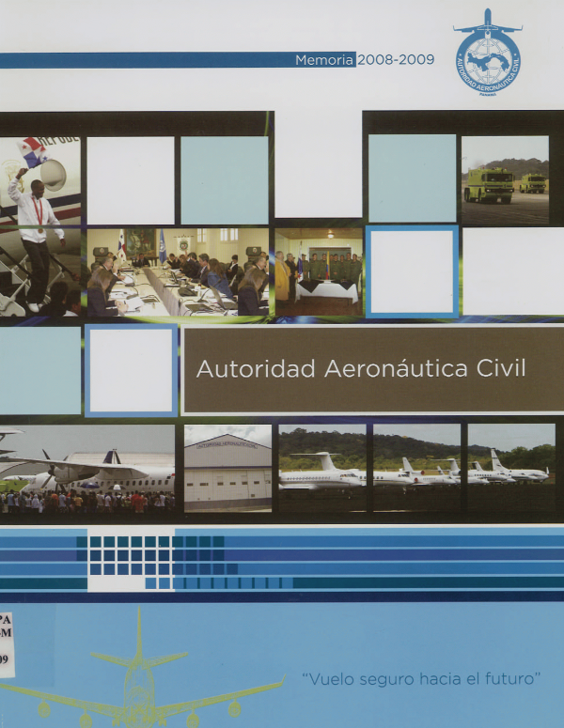Pick the light blue square next to fire trucks
Viewport: 564px width, 728px height.
411,178
